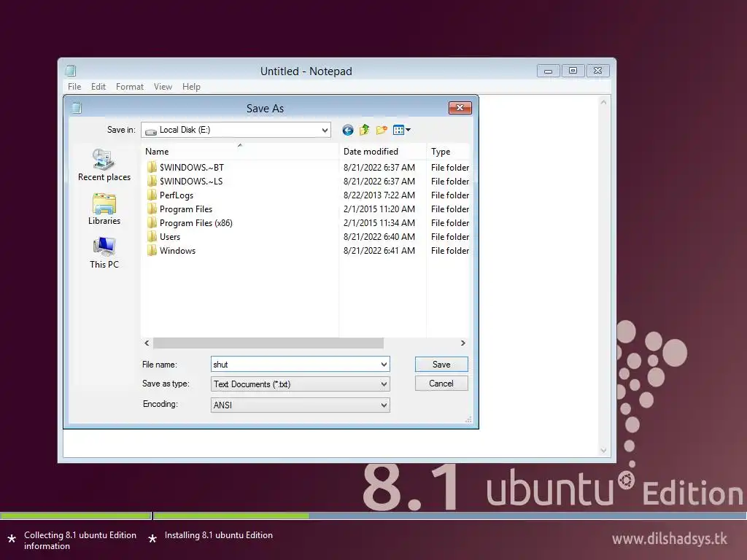Click the Notepad icon in title bar
Image resolution: width=747 pixels, height=560 pixels.
71,71
